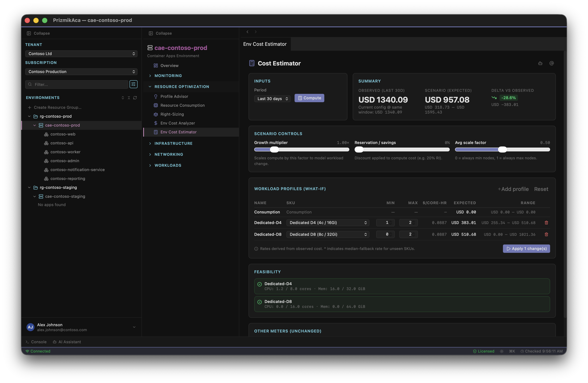This screenshot has height=383, width=588.
Task: Collapse the rg-contoso-staging resource group
Action: (29, 187)
